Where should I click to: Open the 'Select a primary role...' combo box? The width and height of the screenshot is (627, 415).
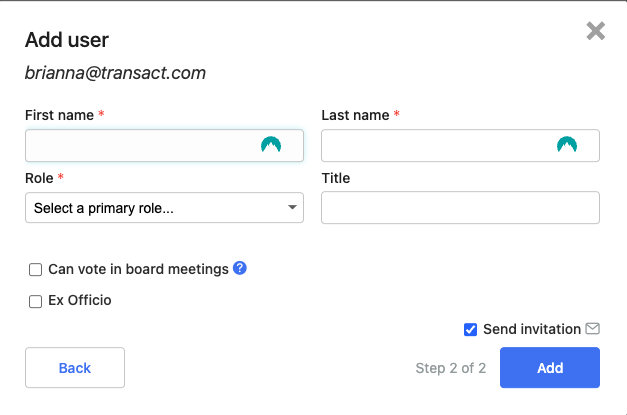pyautogui.click(x=164, y=208)
